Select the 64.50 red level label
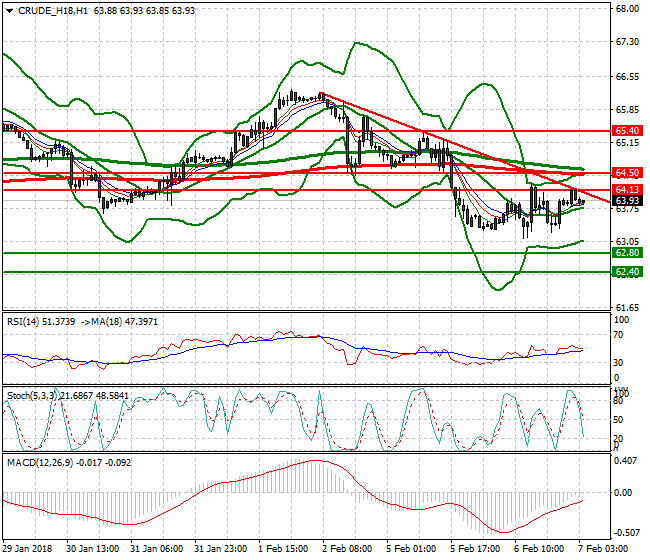 [x=627, y=173]
